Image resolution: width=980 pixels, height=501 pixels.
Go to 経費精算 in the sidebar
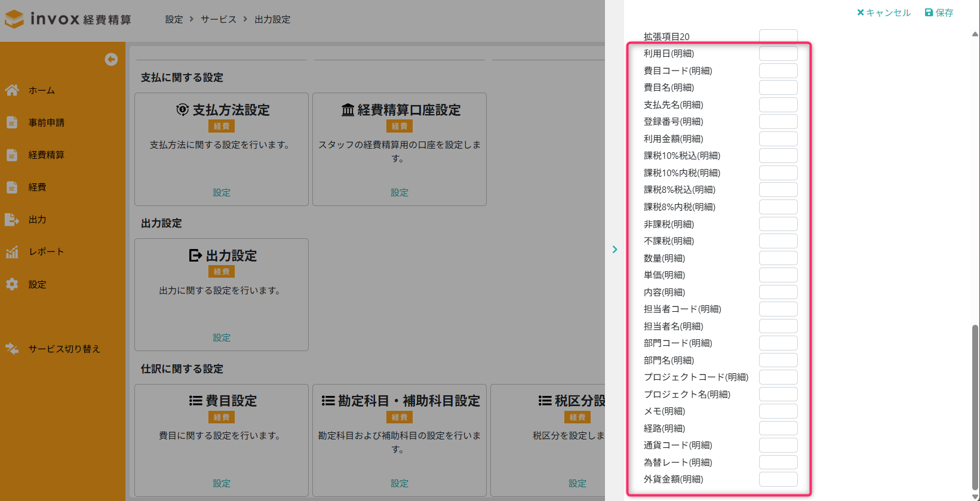(x=47, y=155)
